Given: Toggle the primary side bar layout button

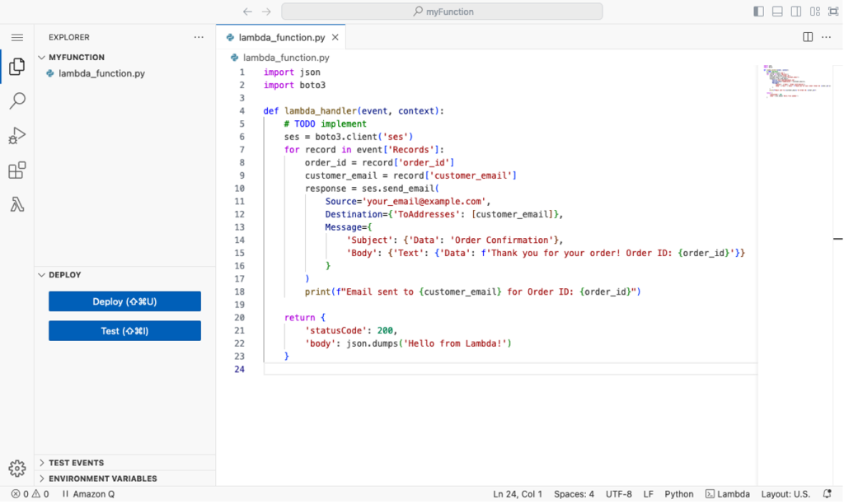Looking at the screenshot, I should [758, 12].
